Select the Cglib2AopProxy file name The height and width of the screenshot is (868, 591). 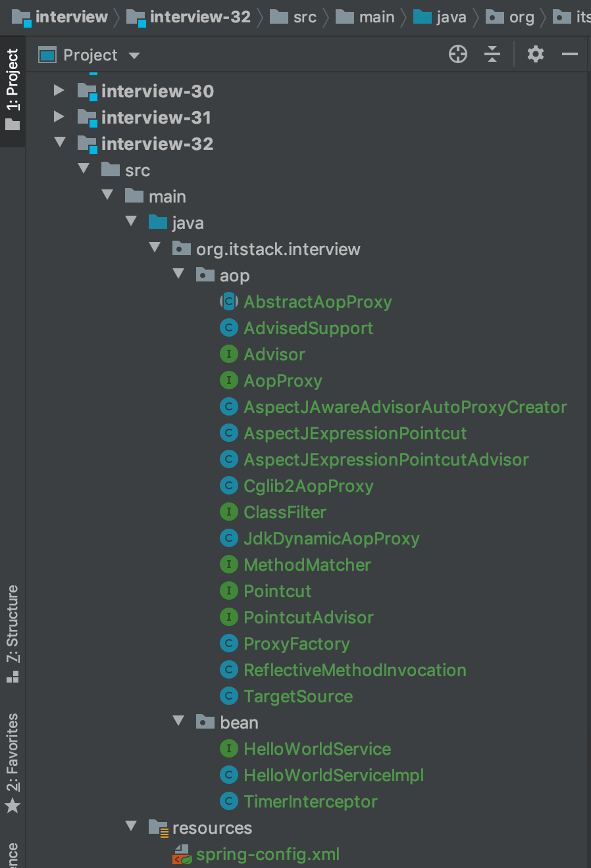tap(309, 486)
